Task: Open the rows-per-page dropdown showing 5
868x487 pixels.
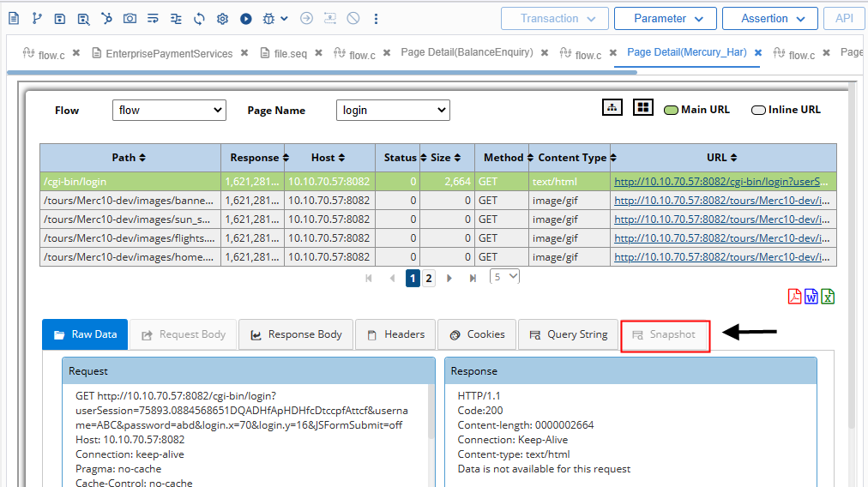Action: 504,276
